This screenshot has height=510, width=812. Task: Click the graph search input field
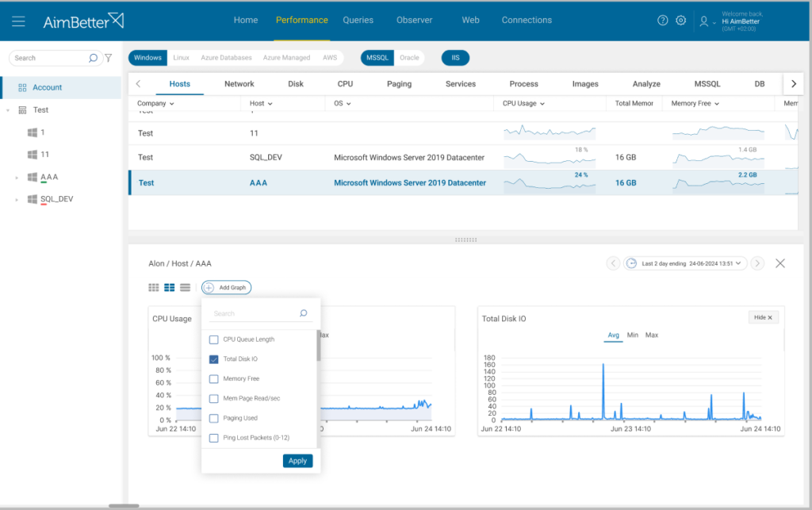pyautogui.click(x=254, y=313)
